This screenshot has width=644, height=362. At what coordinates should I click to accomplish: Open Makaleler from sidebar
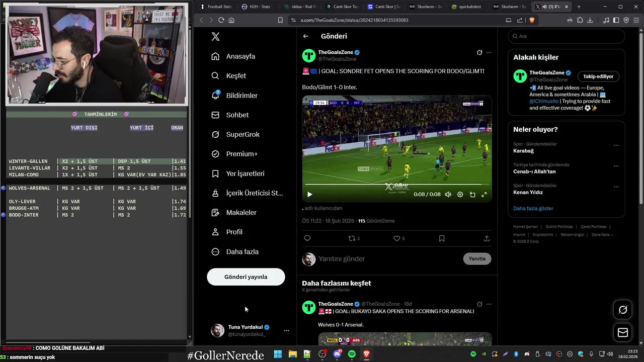234,213
